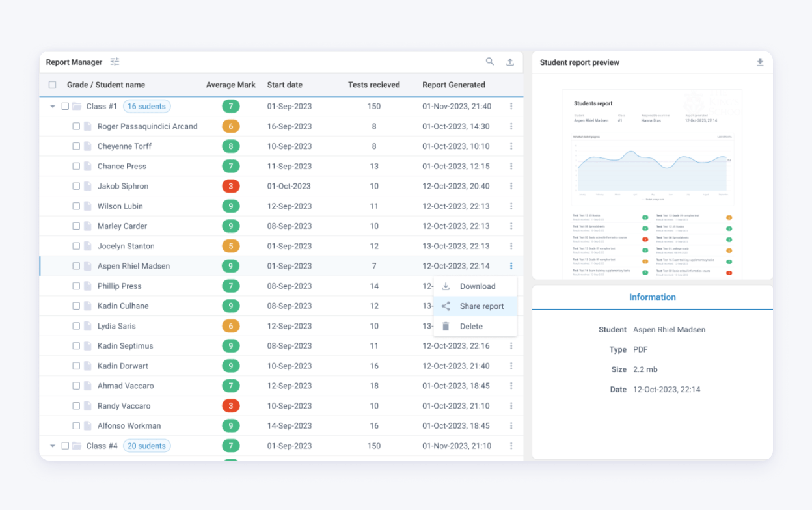Click the search icon in Report Manager
812x510 pixels.
point(490,61)
